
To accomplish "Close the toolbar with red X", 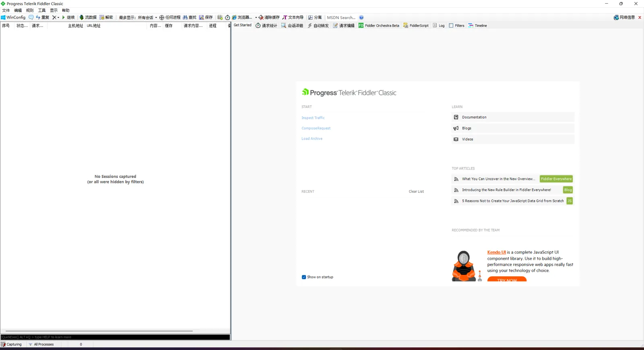I will tap(640, 17).
